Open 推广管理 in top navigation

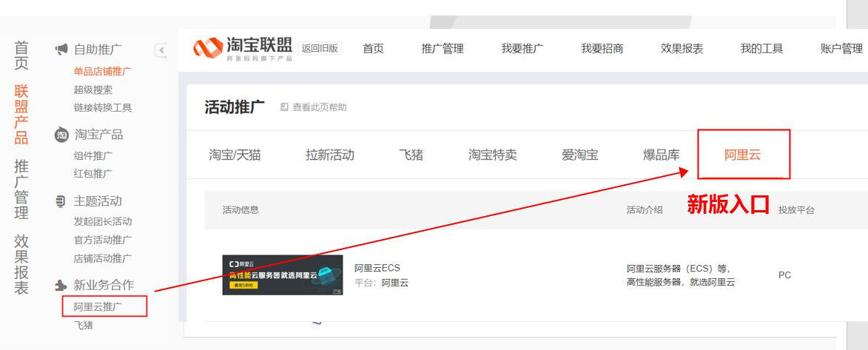coord(442,49)
